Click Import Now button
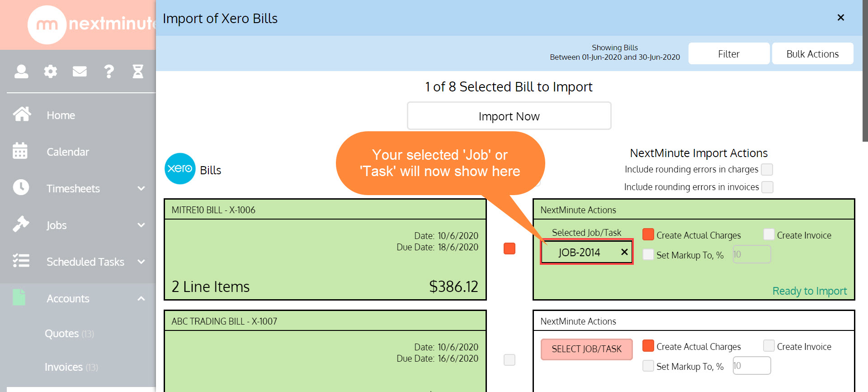 coord(509,116)
